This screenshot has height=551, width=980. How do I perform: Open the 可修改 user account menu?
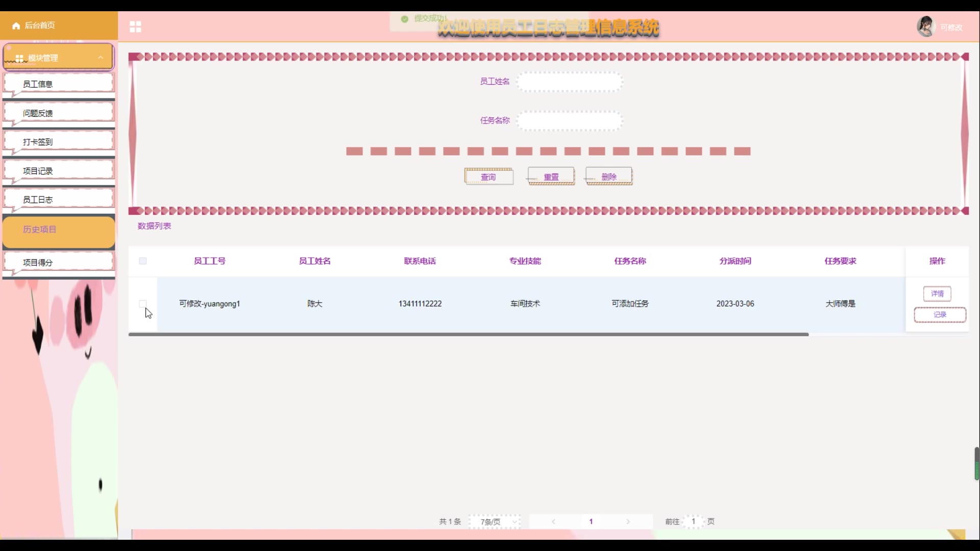pos(951,28)
